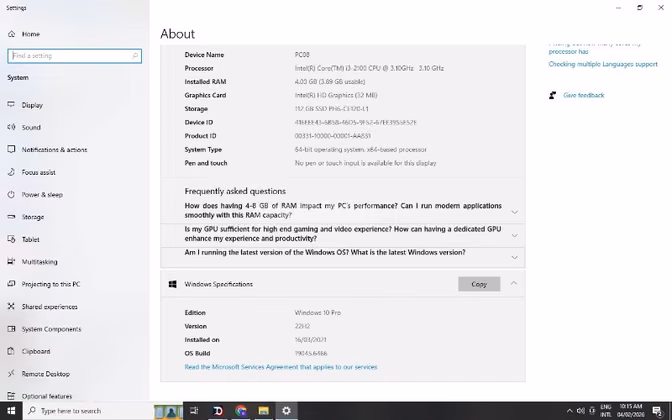Go to Notifications & actions settings
672x420 pixels.
pos(54,150)
